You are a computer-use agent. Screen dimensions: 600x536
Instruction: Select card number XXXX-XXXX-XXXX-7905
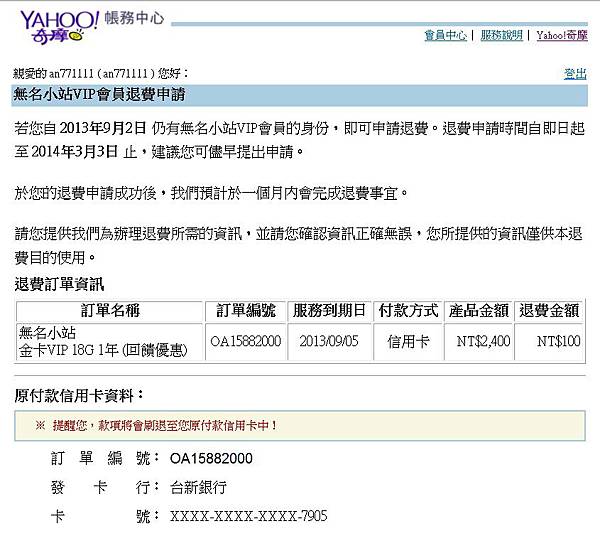click(x=249, y=516)
